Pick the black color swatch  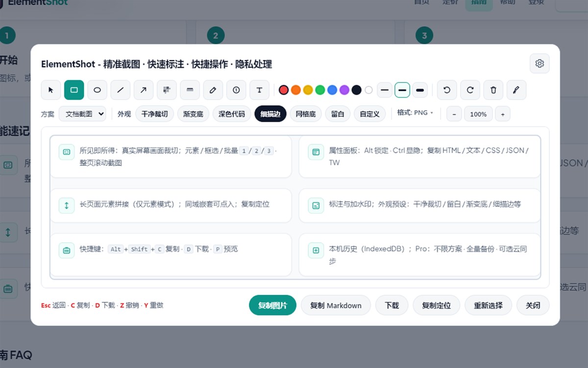(x=357, y=90)
